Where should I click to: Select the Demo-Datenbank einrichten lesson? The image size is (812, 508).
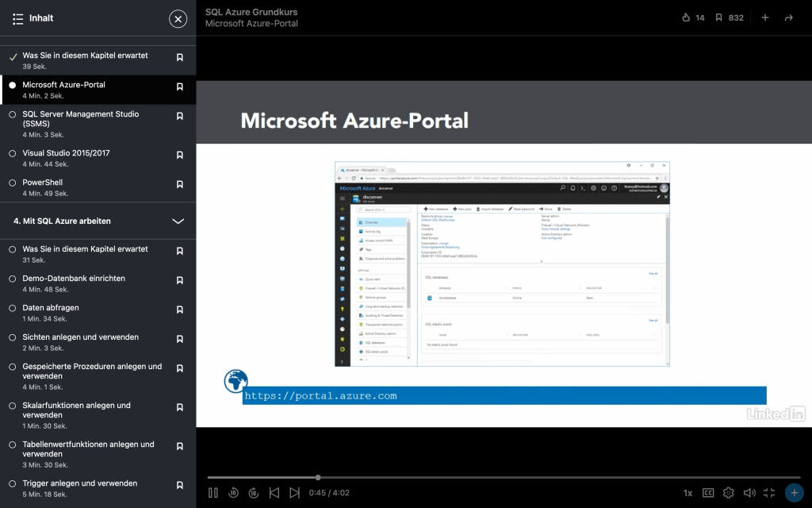pyautogui.click(x=74, y=279)
